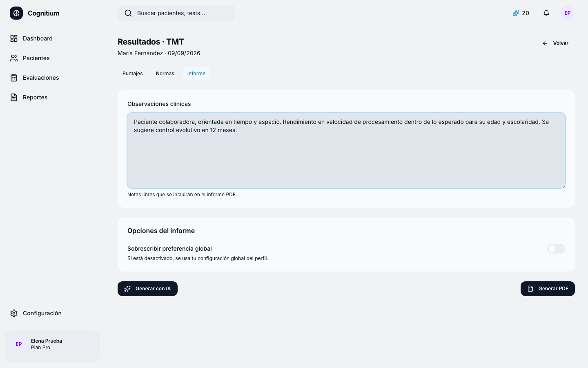Click the Cognitium brain logo icon

16,13
